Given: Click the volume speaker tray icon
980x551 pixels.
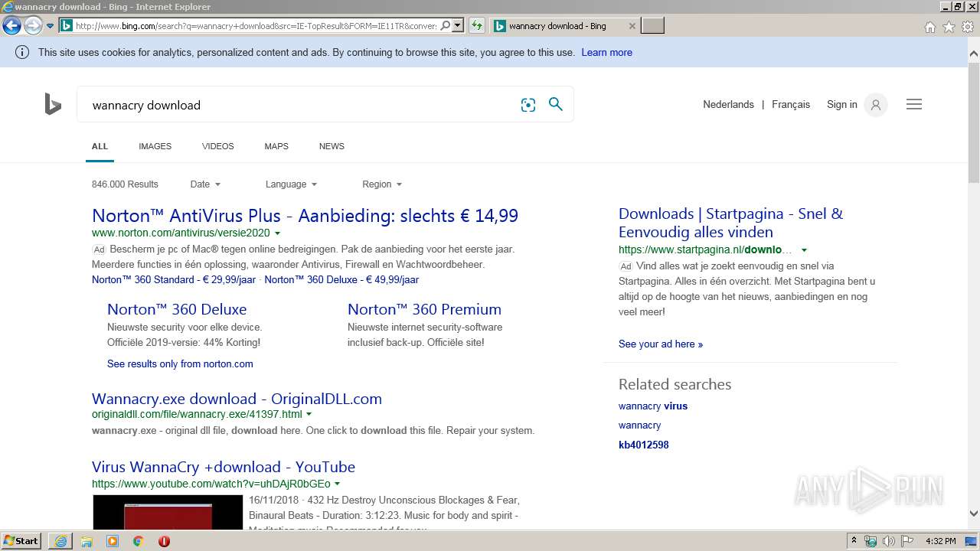Looking at the screenshot, I should [888, 541].
